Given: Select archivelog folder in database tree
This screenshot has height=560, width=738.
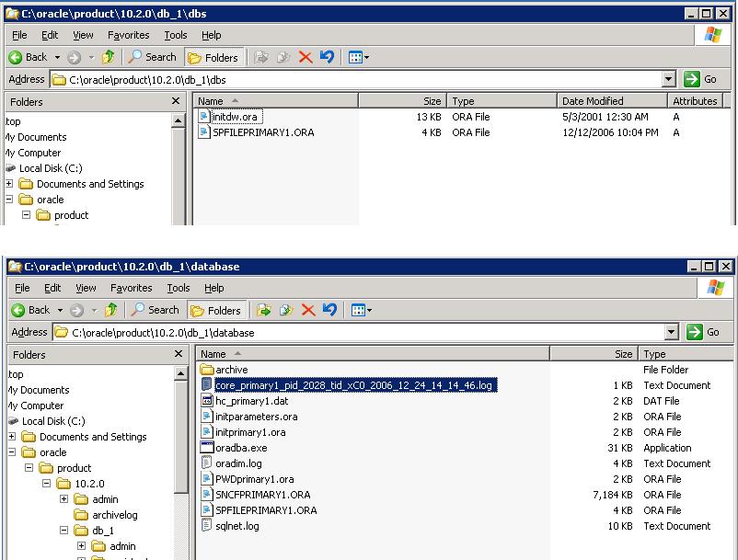Looking at the screenshot, I should click(x=107, y=515).
